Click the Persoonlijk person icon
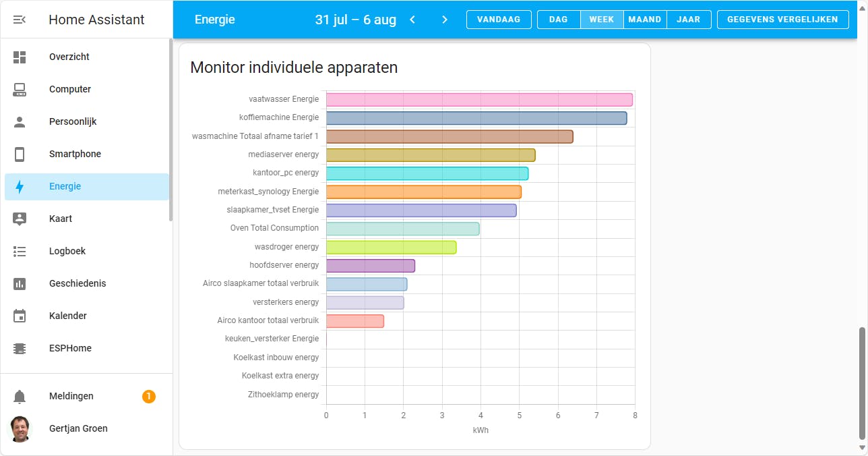The image size is (868, 456). coord(20,122)
